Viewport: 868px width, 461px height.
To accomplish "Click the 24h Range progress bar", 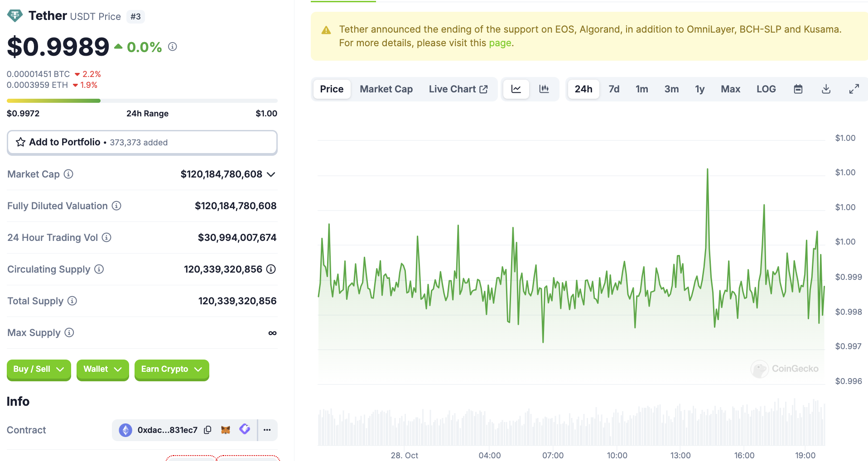I will click(142, 101).
